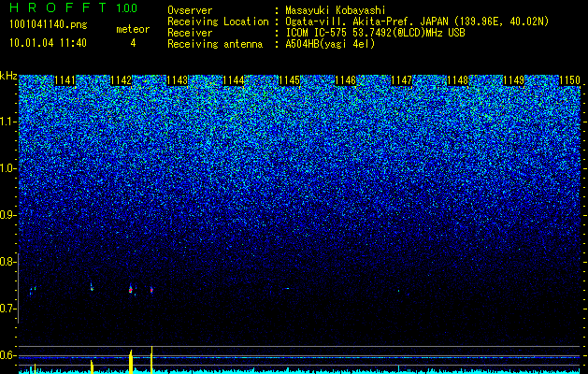Click the 1.1 kHz axis label

[7, 122]
